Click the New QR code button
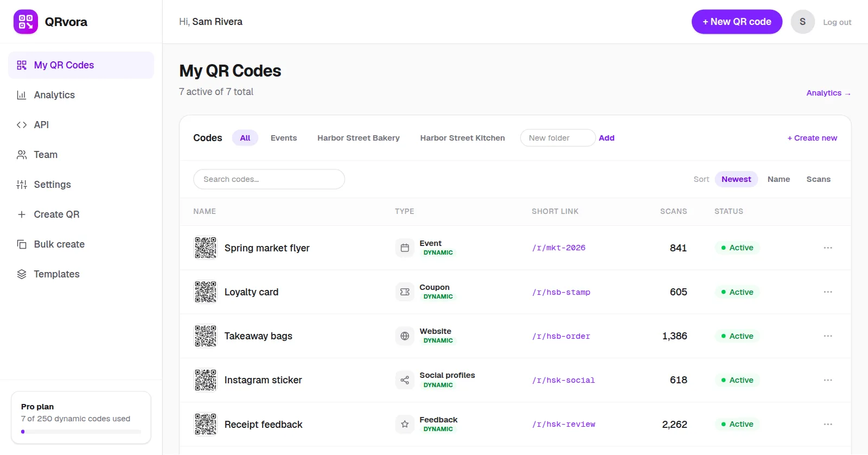 tap(737, 22)
